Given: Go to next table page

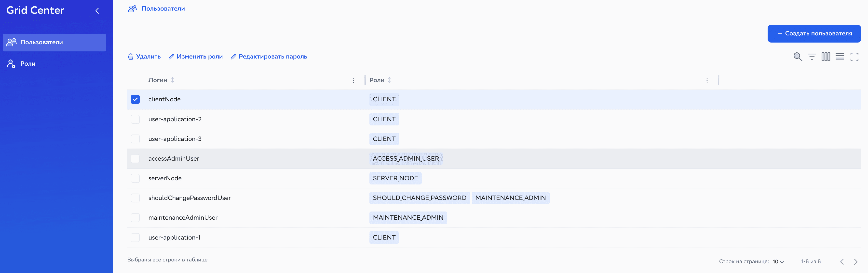Looking at the screenshot, I should coord(855,261).
